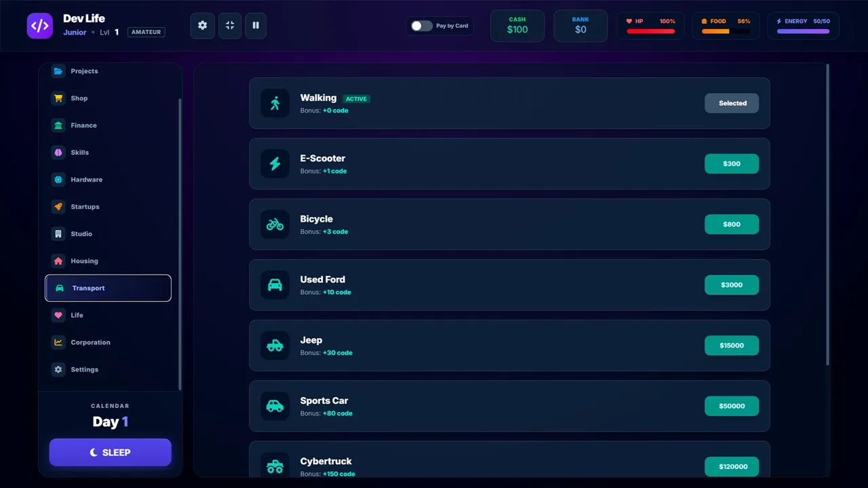This screenshot has width=868, height=488.
Task: Click the Sleep button
Action: coord(110,452)
